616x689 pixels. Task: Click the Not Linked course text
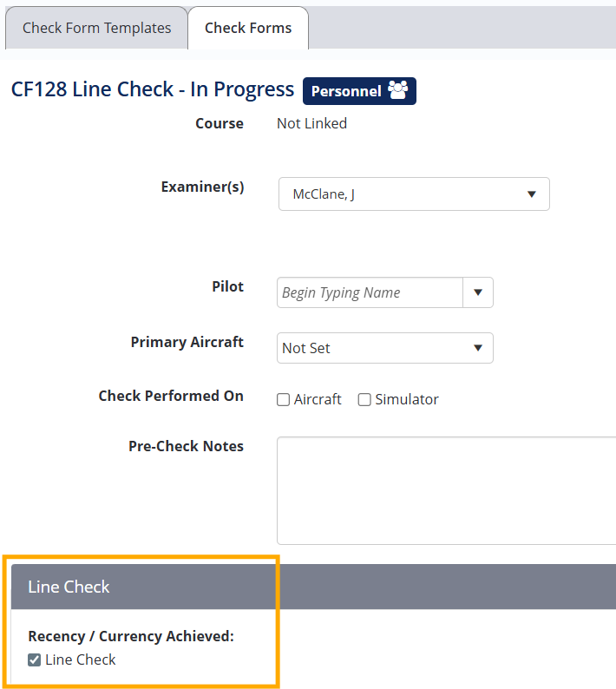tap(311, 123)
